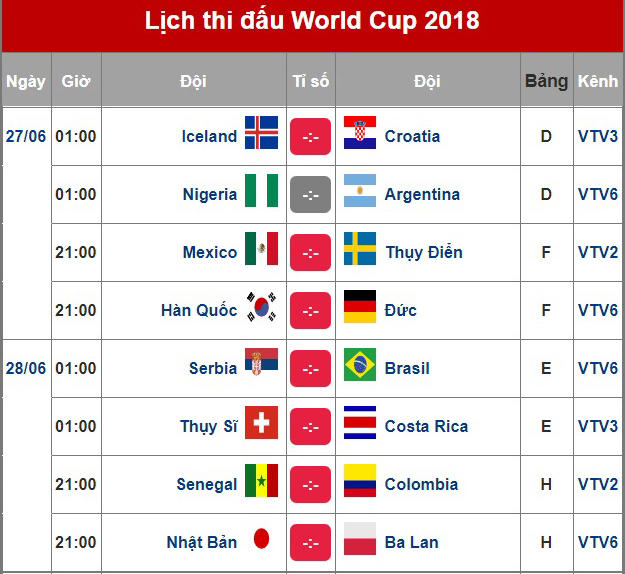Screen dimensions: 625x574
Task: Open the gray Nigeria vs Argentina score button
Action: click(310, 194)
